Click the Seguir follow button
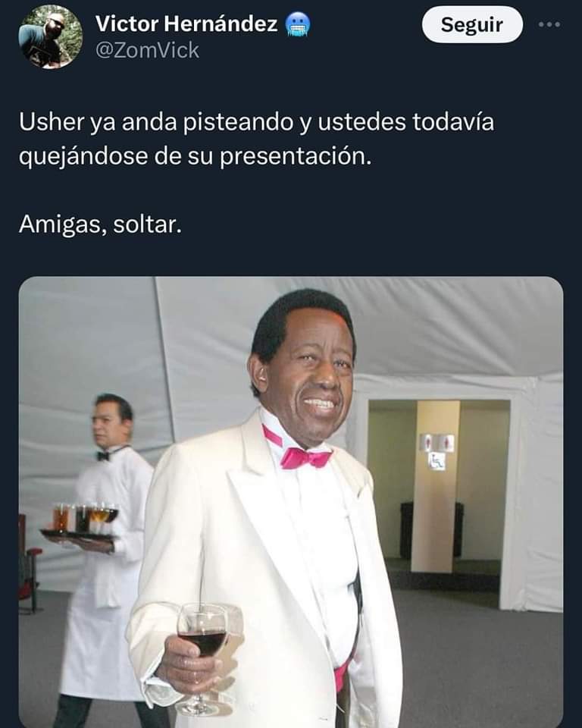Screen dimensions: 582x728 point(472,24)
